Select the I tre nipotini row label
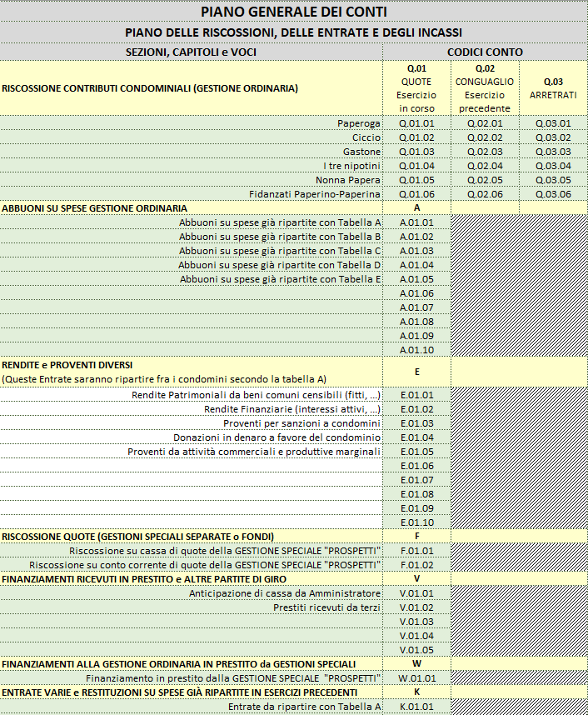This screenshot has height=715, width=588. pos(191,166)
